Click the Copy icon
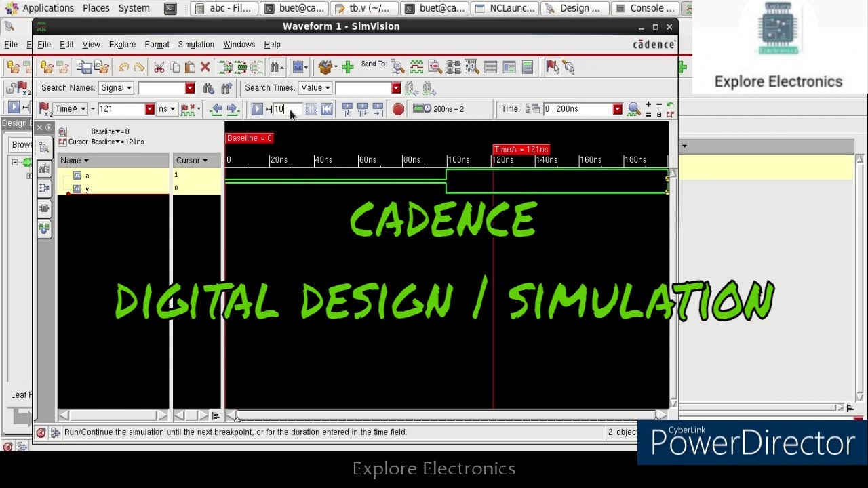Viewport: 868px width, 488px height. pos(175,67)
